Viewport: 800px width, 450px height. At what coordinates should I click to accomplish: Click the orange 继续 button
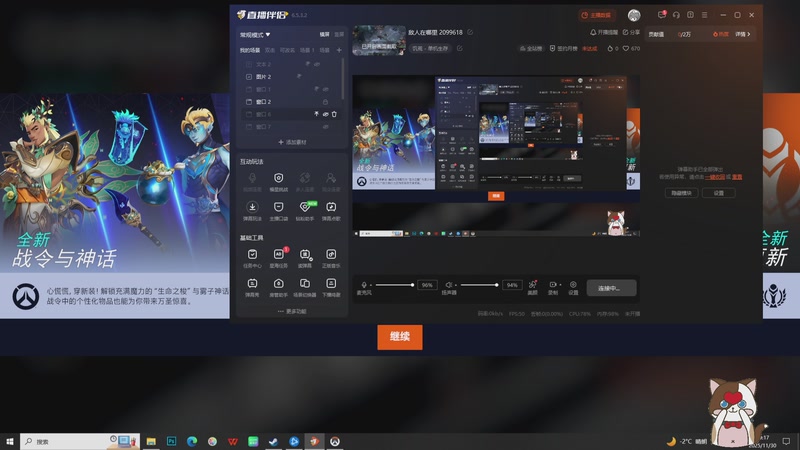coord(400,337)
